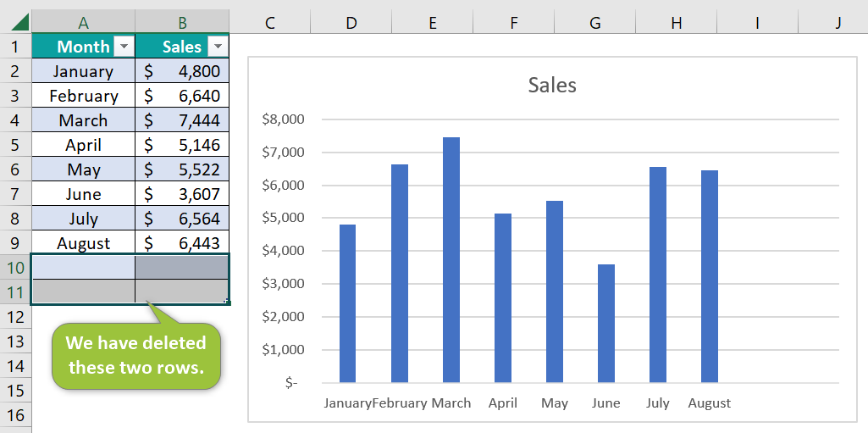Click the March sales cell showing 7,444

coord(182,120)
